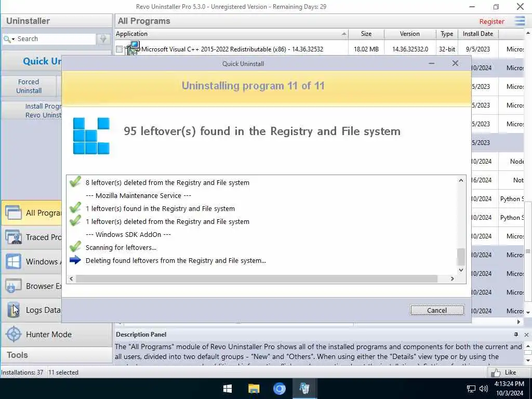Click the Microsoft Visual C++ program icon
Viewport: 532px width, 399px height.
[132, 48]
